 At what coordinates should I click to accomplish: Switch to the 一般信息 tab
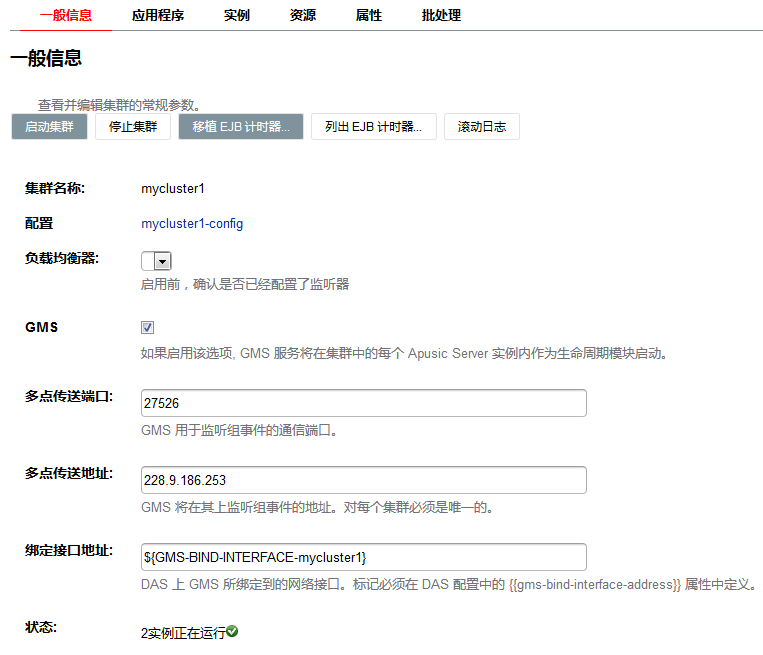[66, 15]
